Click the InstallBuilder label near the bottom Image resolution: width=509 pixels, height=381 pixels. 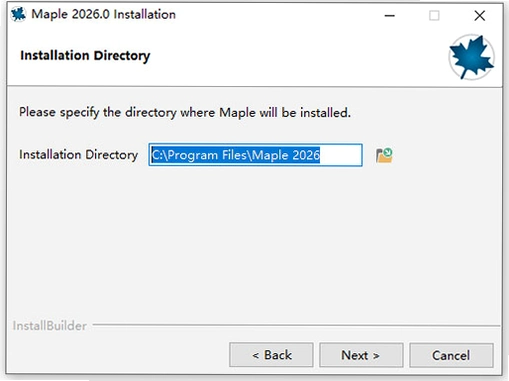pos(50,326)
